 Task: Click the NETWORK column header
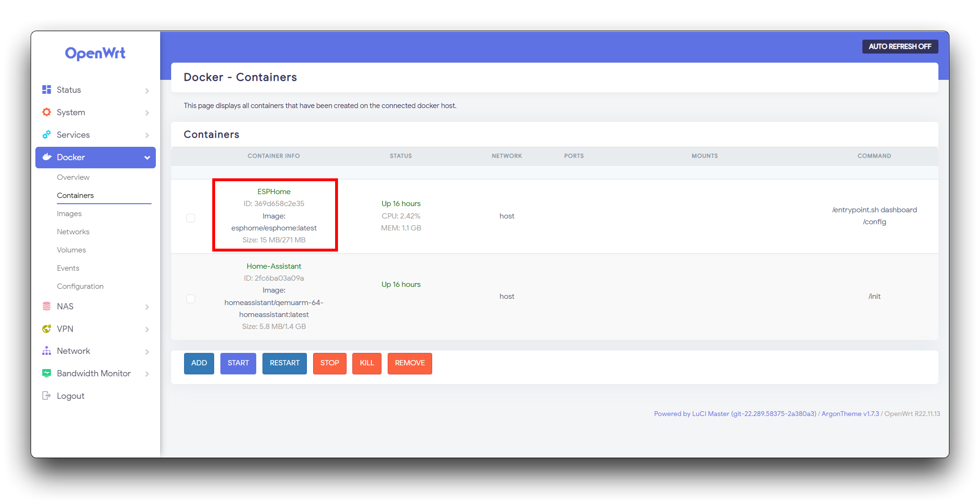pyautogui.click(x=507, y=156)
